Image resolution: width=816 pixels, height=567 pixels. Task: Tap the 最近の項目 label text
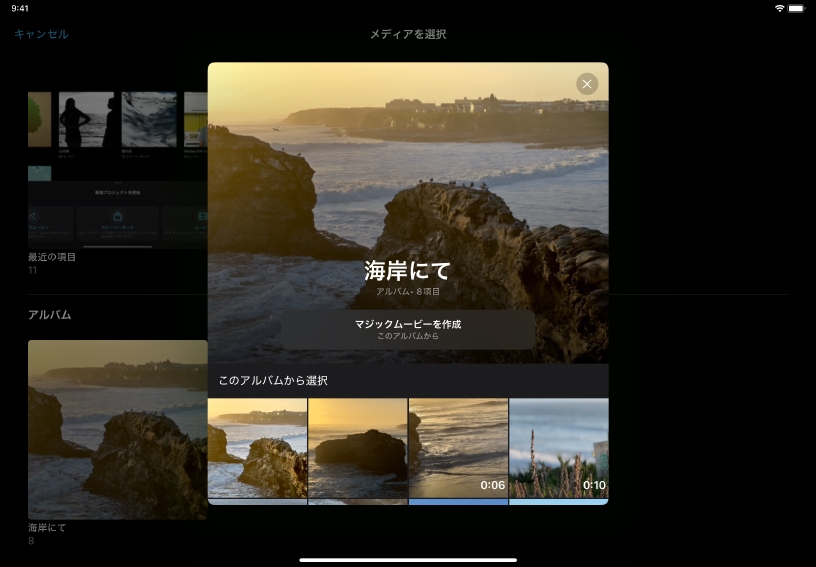(52, 257)
